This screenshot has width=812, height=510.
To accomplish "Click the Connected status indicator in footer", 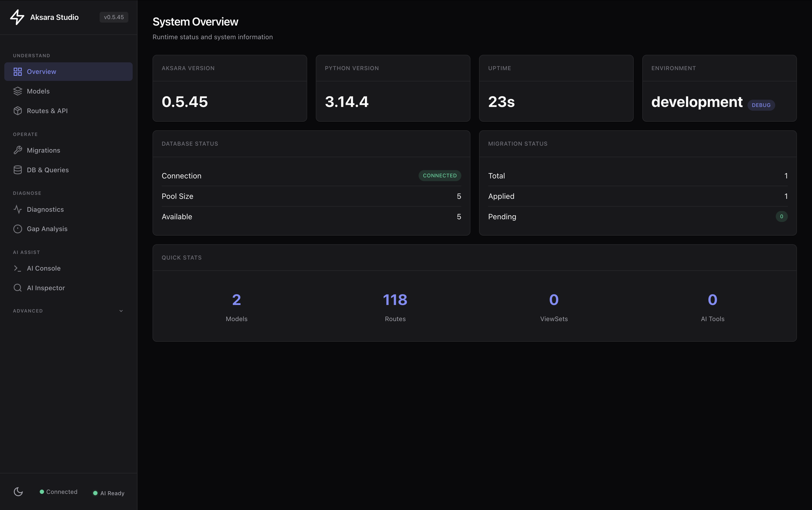I will coord(59,492).
